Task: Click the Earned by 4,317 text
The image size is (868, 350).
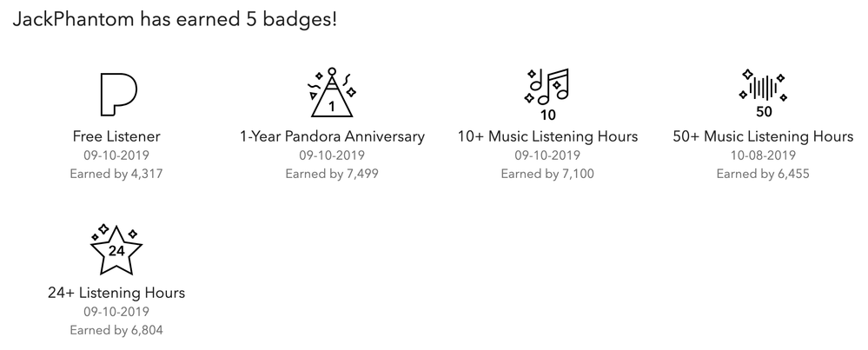Action: [x=116, y=175]
